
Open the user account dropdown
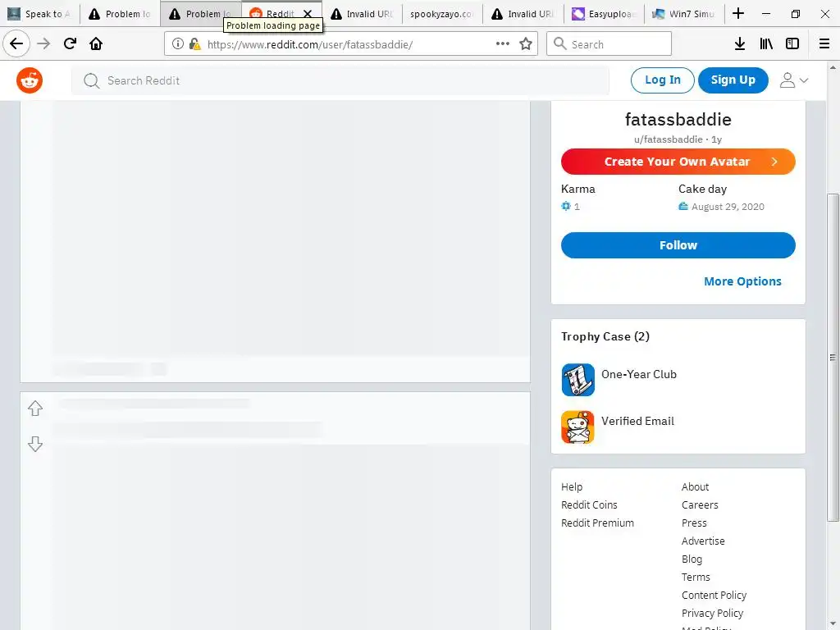click(x=794, y=80)
